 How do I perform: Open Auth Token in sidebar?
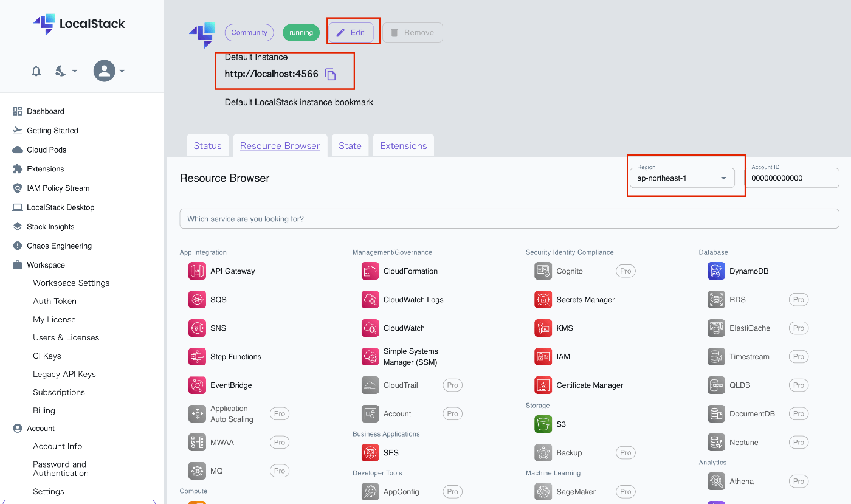(x=55, y=302)
